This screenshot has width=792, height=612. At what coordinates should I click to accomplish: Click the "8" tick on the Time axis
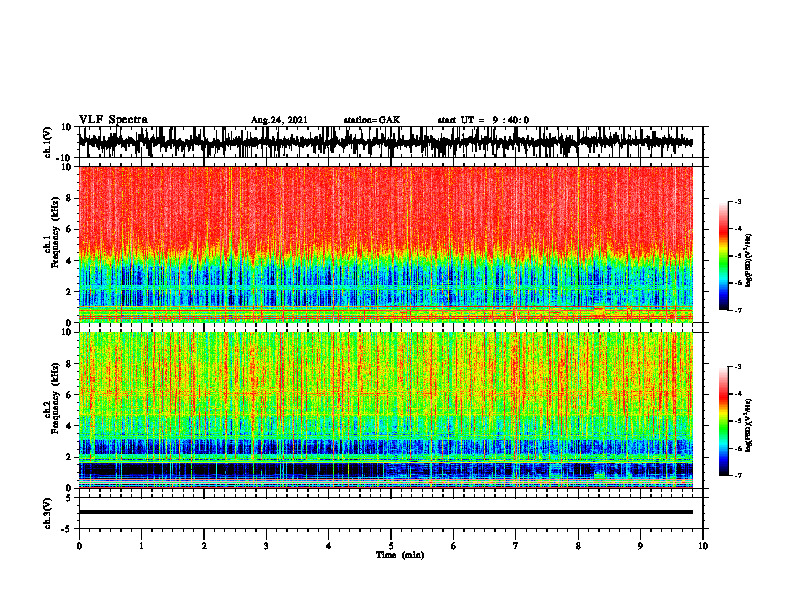click(578, 546)
